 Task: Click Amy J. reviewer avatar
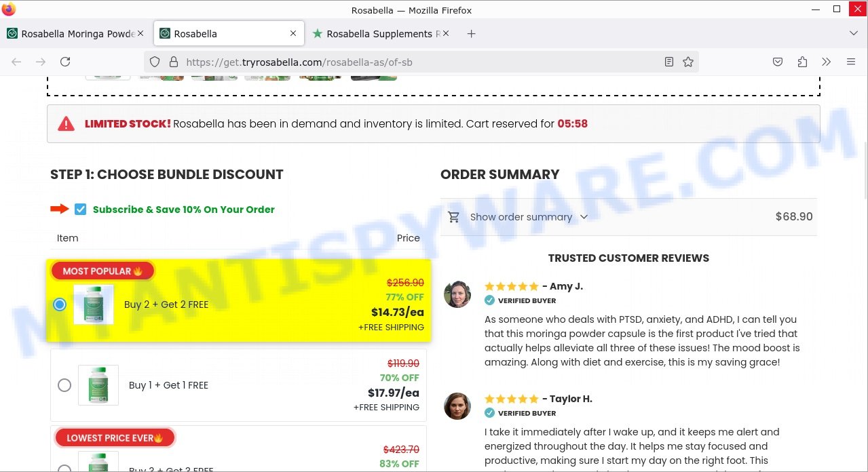click(x=457, y=294)
